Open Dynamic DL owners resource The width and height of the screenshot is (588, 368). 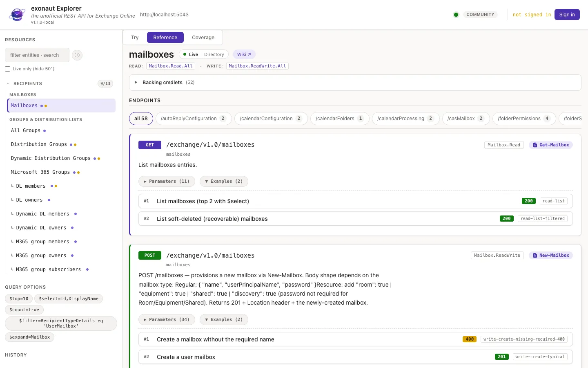click(62, 228)
